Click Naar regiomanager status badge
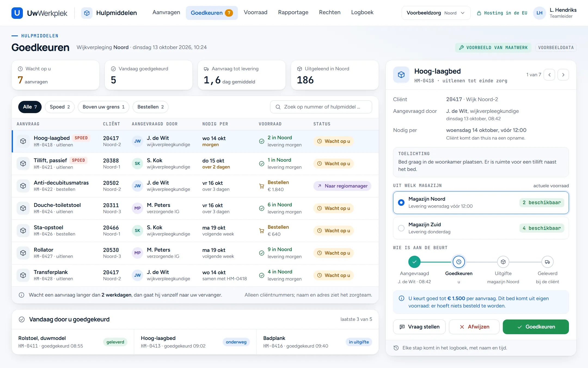The image size is (588, 368). 342,186
